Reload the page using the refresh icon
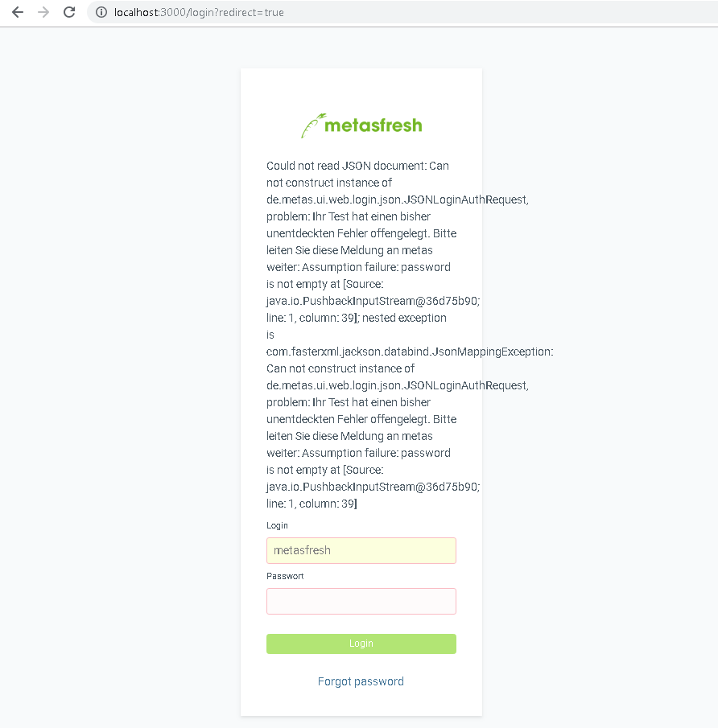Image resolution: width=718 pixels, height=728 pixels. pyautogui.click(x=68, y=12)
